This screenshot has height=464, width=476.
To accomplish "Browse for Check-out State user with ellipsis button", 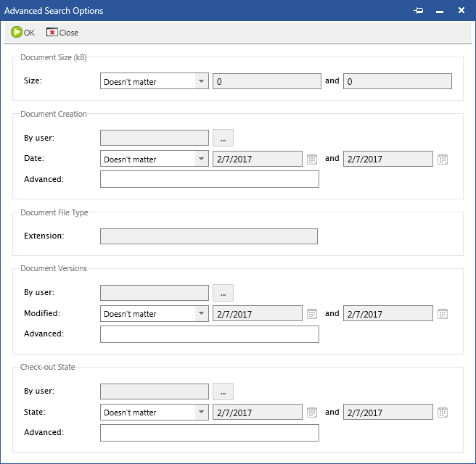I will (x=223, y=391).
